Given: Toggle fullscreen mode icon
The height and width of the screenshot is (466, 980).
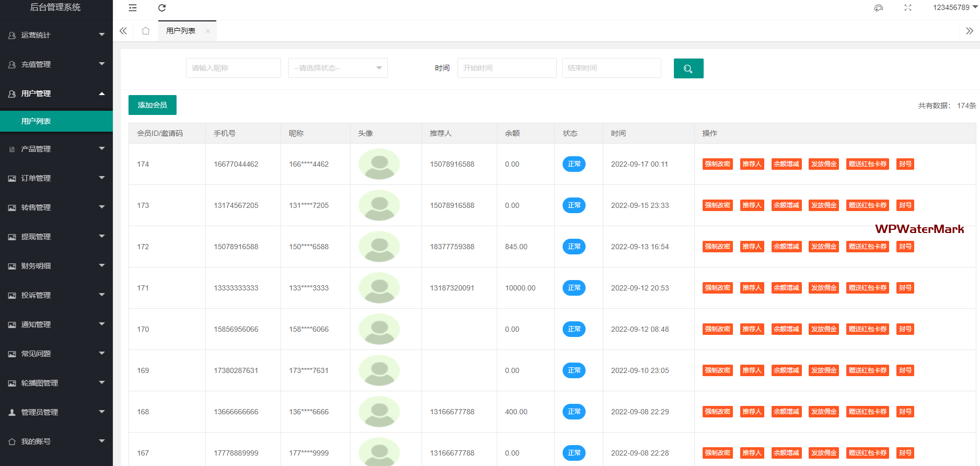Looking at the screenshot, I should [908, 8].
